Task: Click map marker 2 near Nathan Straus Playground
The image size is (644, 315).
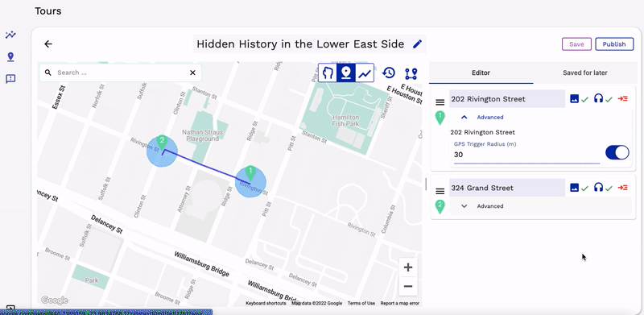Action: [x=162, y=143]
